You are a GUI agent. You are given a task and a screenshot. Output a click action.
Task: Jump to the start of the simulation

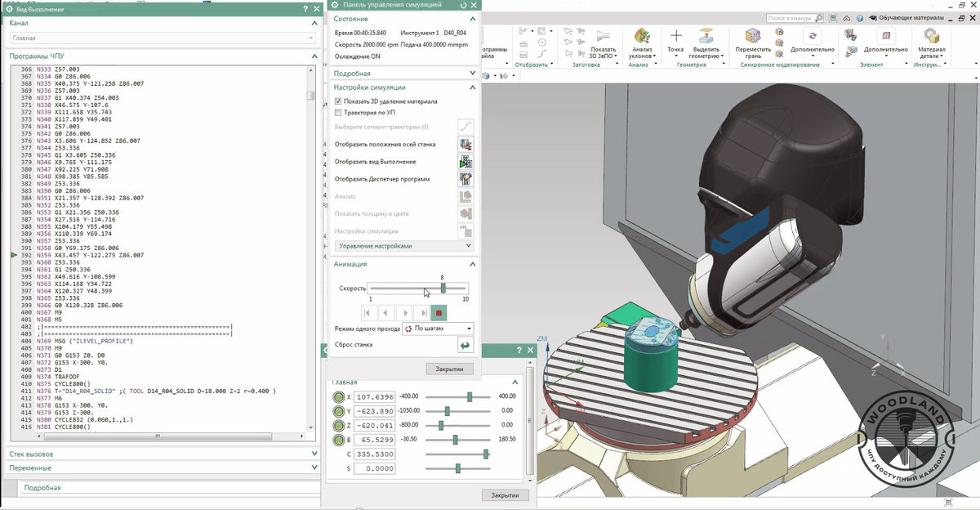point(367,312)
